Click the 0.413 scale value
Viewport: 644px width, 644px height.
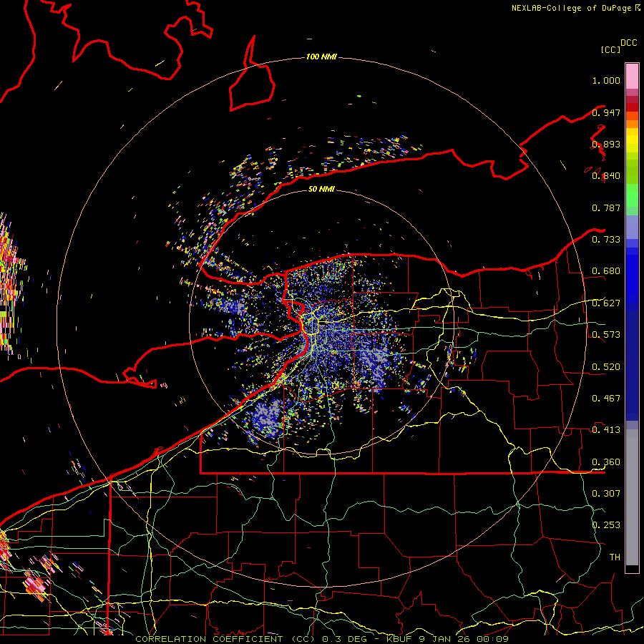[x=606, y=430]
